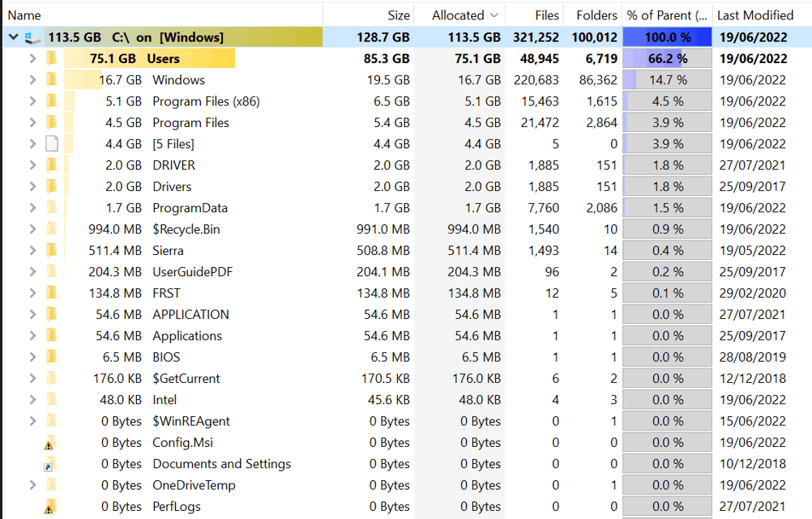The width and height of the screenshot is (812, 519).
Task: Click the $WinREAgent folder icon
Action: click(x=51, y=421)
